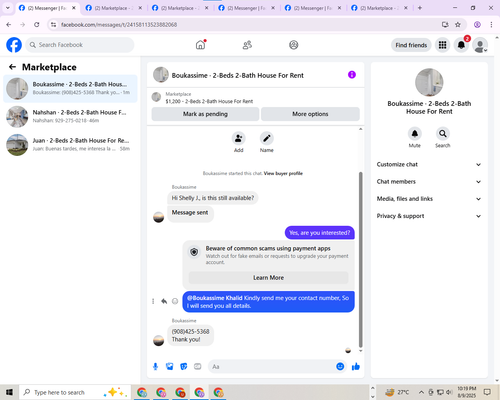Open the Groups icon in top navigation
The width and height of the screenshot is (500, 400).
click(293, 45)
